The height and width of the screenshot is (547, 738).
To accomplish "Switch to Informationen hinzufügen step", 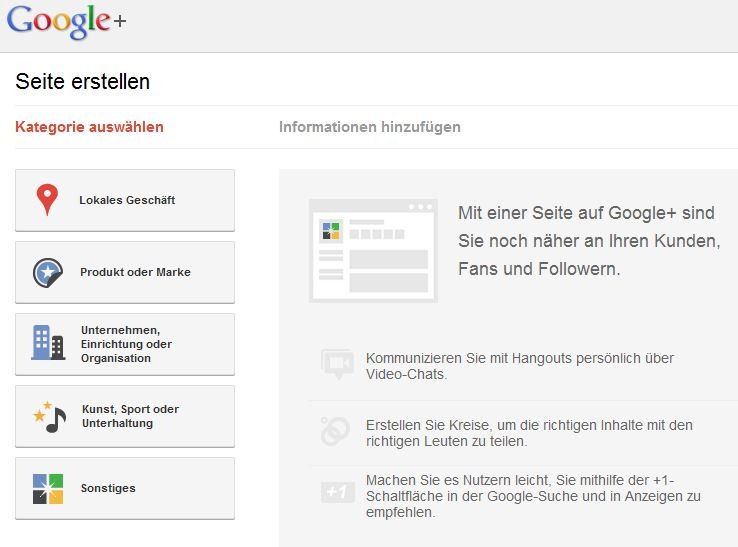I will (x=369, y=127).
